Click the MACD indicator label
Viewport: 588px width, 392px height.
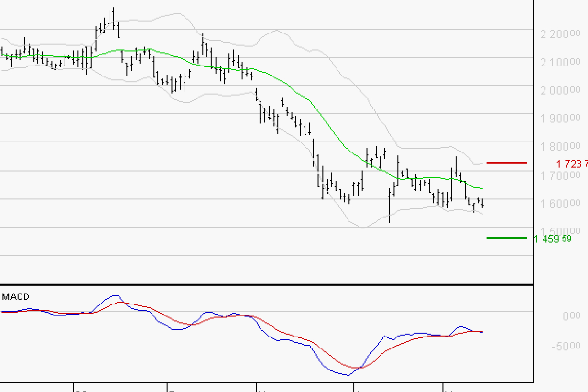16,296
